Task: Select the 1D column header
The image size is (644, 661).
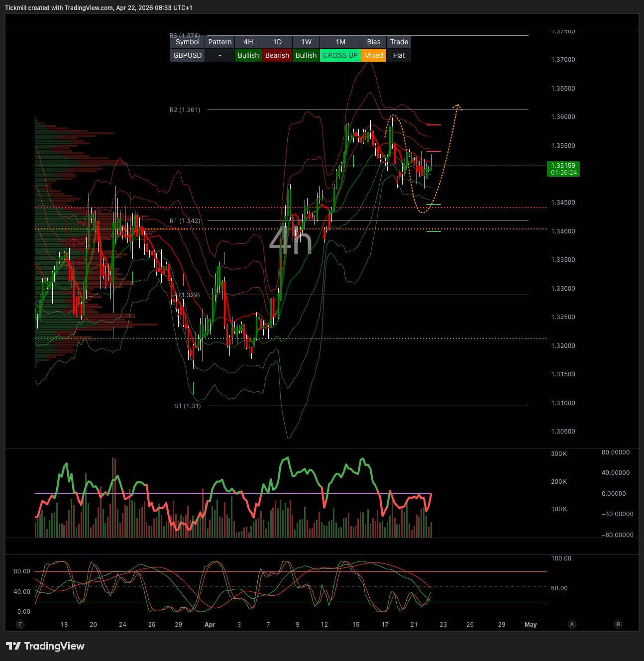Action: (277, 42)
